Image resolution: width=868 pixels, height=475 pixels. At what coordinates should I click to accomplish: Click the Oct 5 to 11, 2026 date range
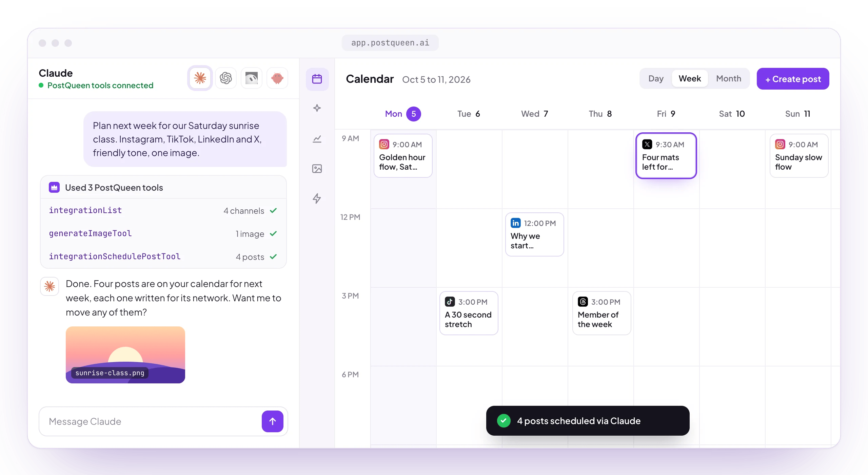coord(436,79)
